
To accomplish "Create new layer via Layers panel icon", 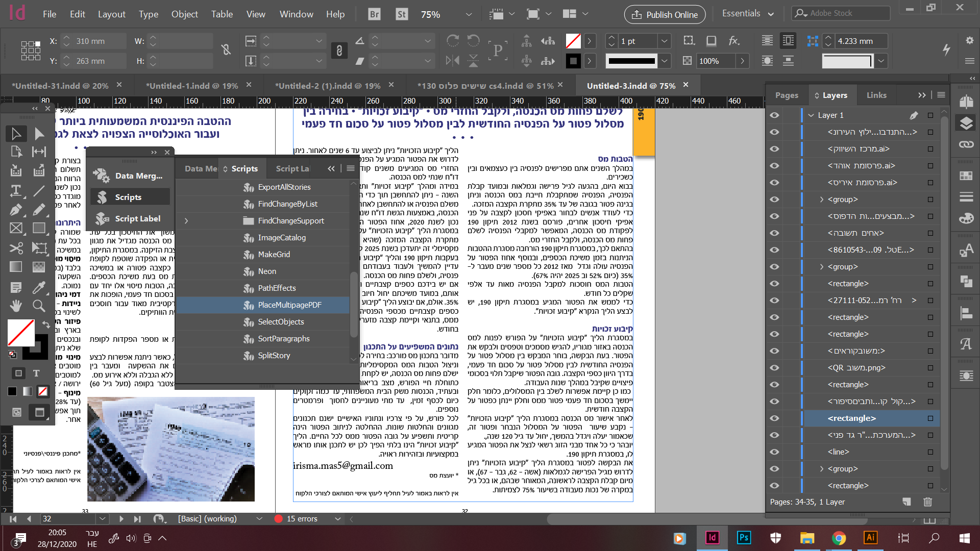I will [x=906, y=502].
